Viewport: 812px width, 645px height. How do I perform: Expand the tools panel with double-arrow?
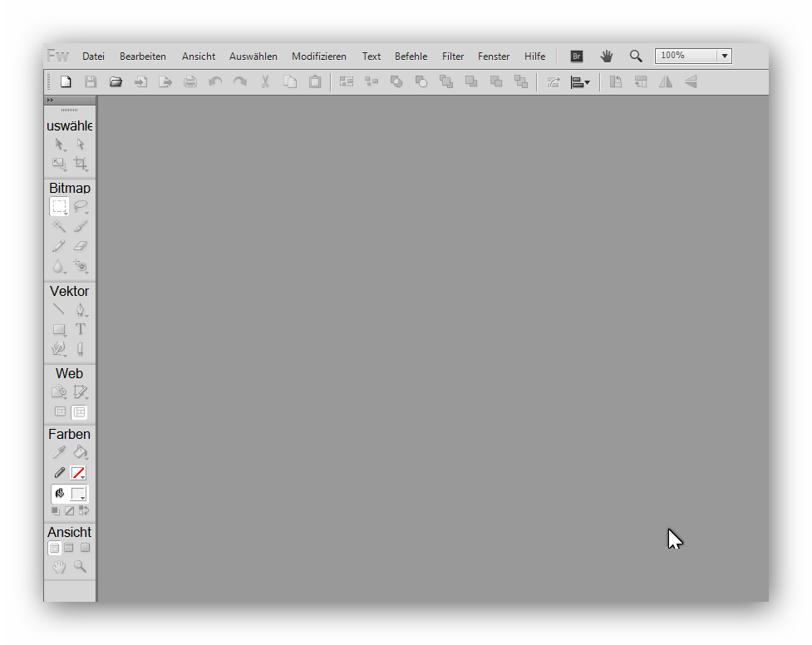click(x=50, y=100)
